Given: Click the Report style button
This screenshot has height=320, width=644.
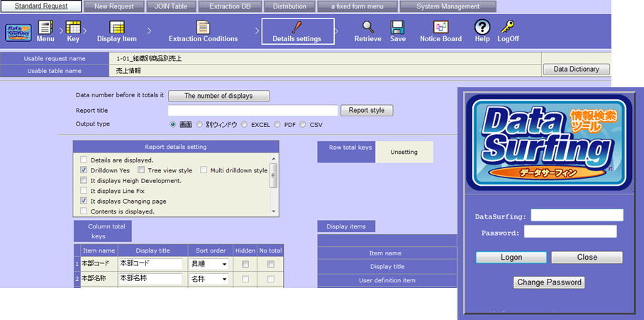Looking at the screenshot, I should pos(367,111).
